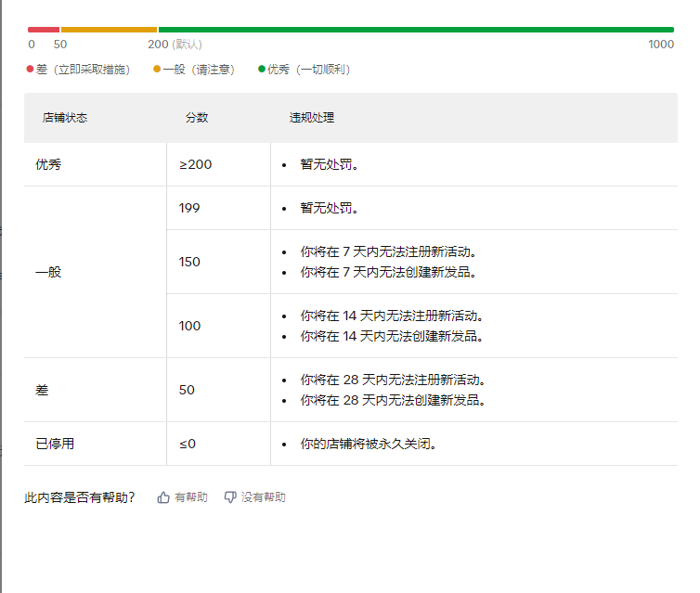
Task: Click the 没有帮助 feedback label
Action: pos(264,497)
